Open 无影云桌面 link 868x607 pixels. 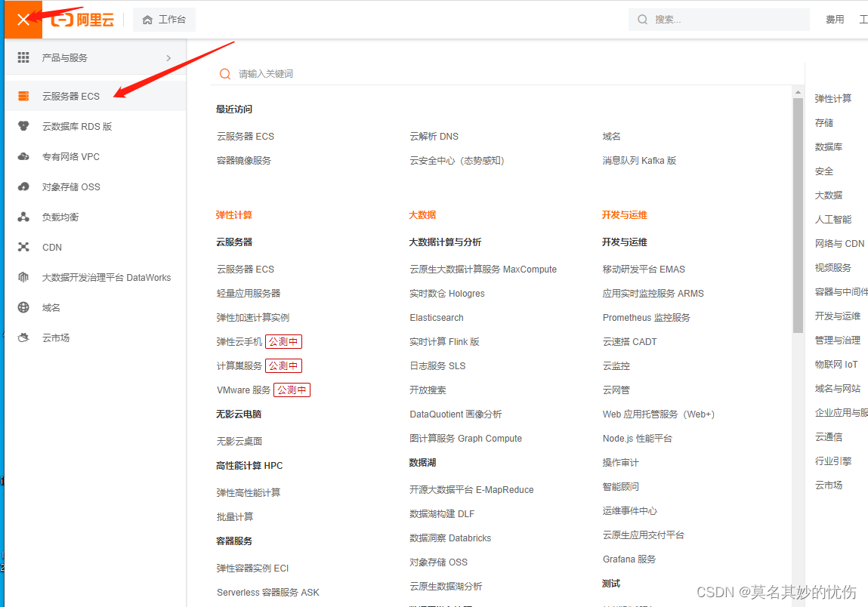pos(239,441)
